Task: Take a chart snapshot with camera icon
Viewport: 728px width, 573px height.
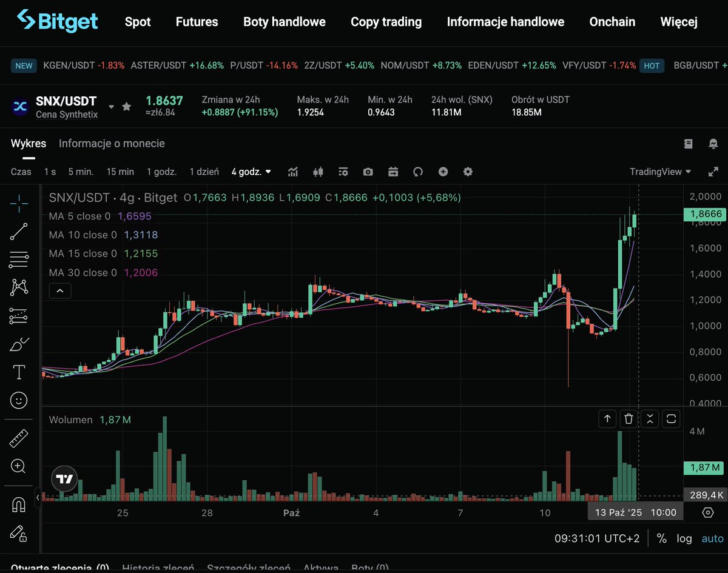Action: [x=368, y=172]
